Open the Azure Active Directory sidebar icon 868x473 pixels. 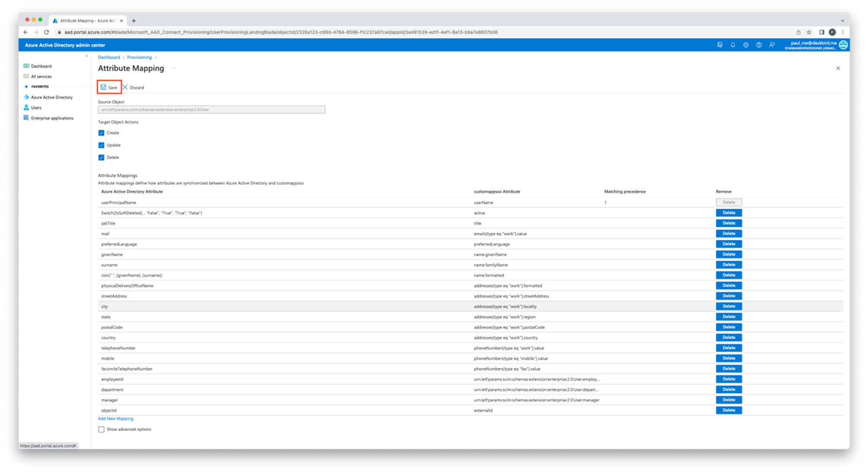(51, 97)
